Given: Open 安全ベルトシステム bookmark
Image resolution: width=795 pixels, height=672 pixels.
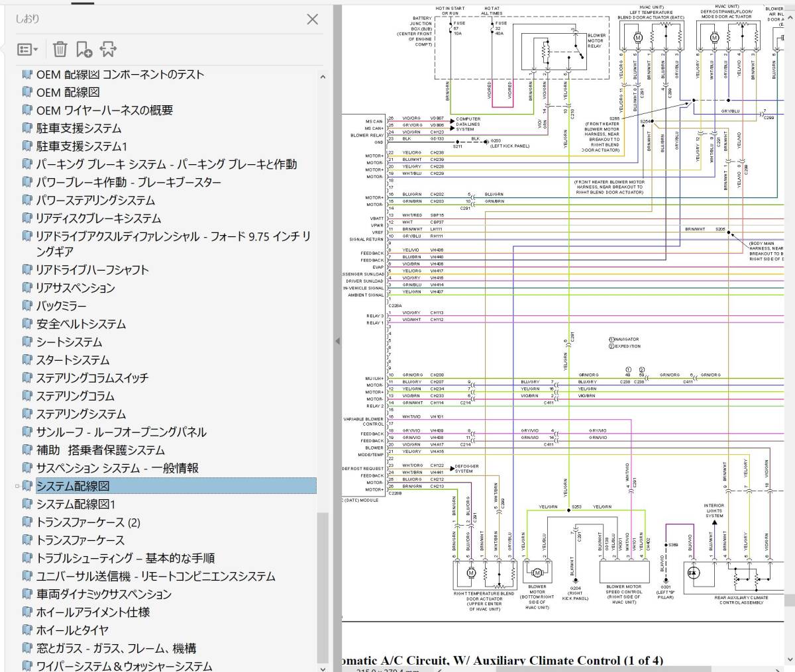Looking at the screenshot, I should pyautogui.click(x=81, y=324).
